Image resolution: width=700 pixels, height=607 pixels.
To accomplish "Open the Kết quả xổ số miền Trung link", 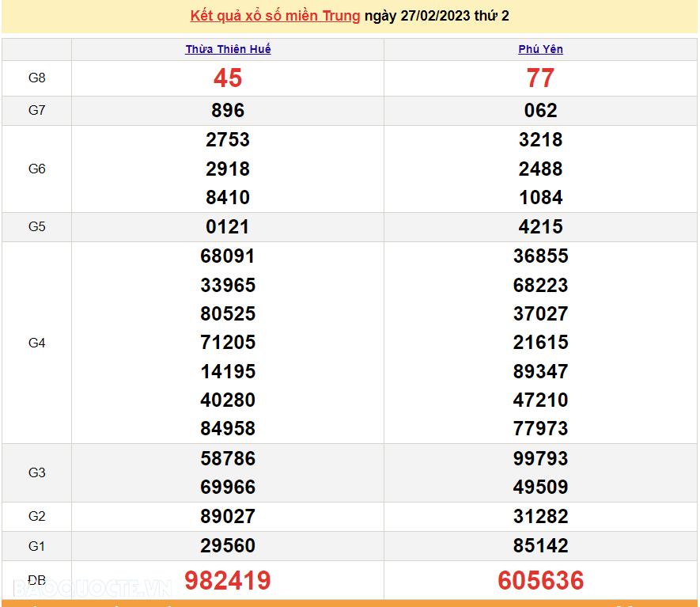I will pyautogui.click(x=273, y=15).
